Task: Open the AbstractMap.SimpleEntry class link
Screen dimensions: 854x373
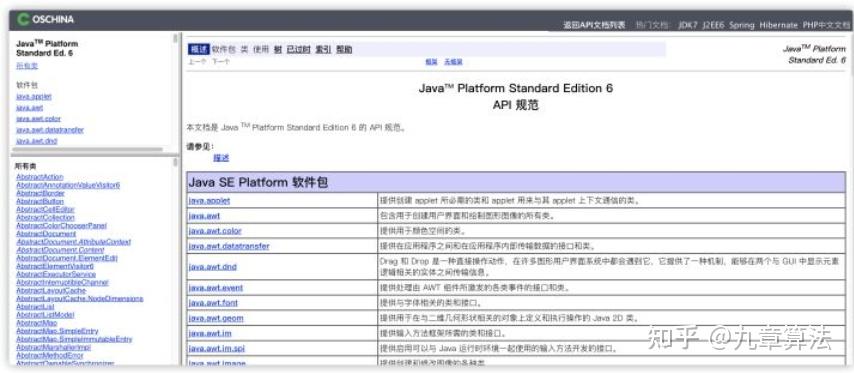Action: pos(57,331)
